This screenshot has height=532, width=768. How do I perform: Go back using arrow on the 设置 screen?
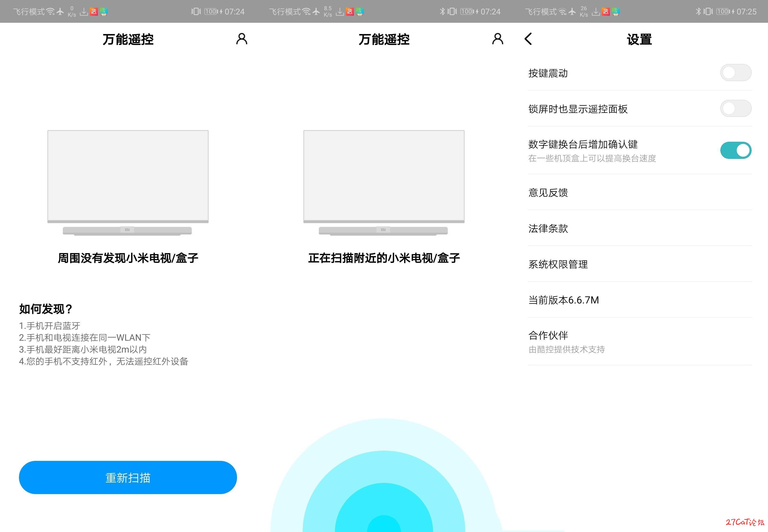coord(528,39)
